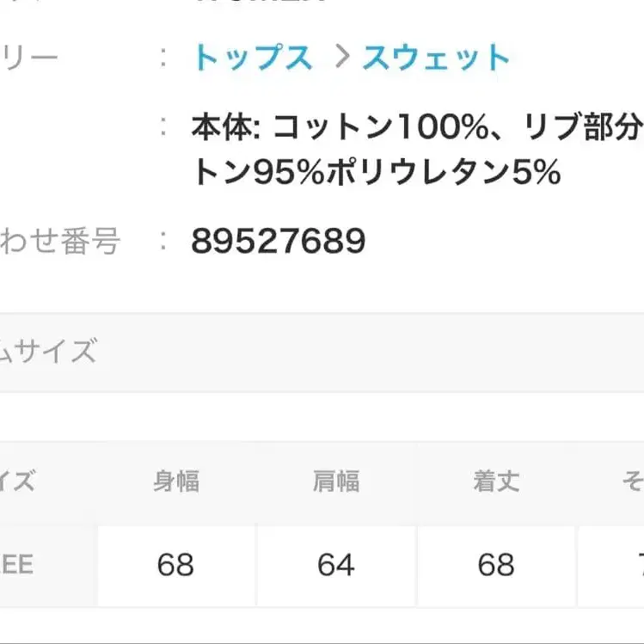Select the 68 value under 着丈

tap(496, 565)
